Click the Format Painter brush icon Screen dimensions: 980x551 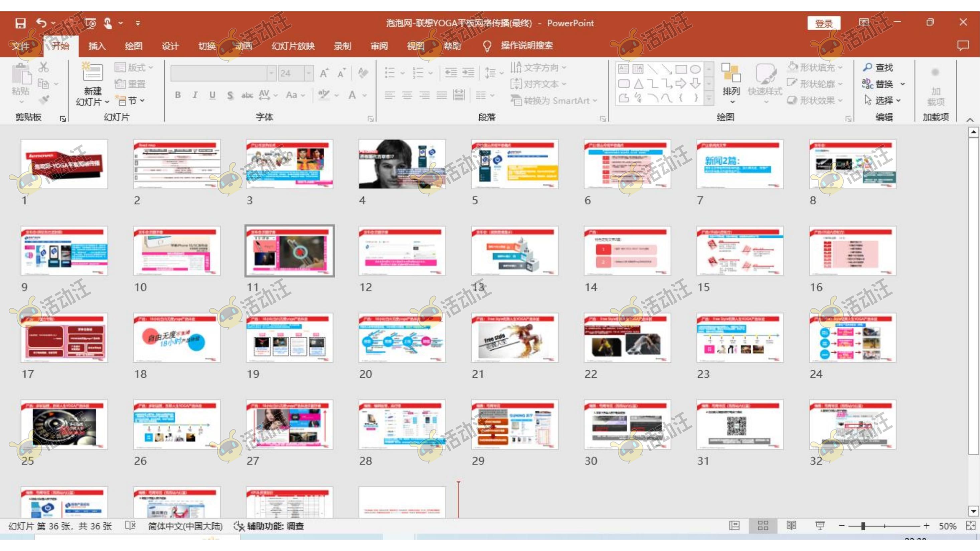pyautogui.click(x=44, y=100)
